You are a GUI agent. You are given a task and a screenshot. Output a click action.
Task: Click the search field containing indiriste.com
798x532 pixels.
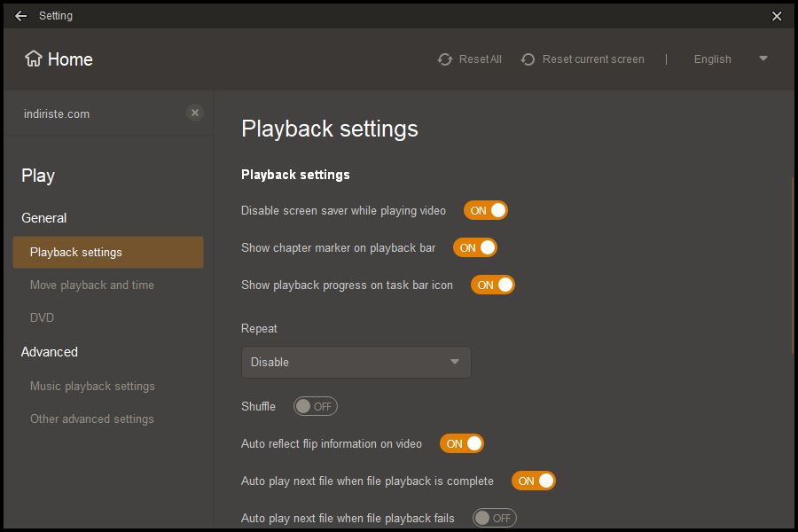(102, 113)
